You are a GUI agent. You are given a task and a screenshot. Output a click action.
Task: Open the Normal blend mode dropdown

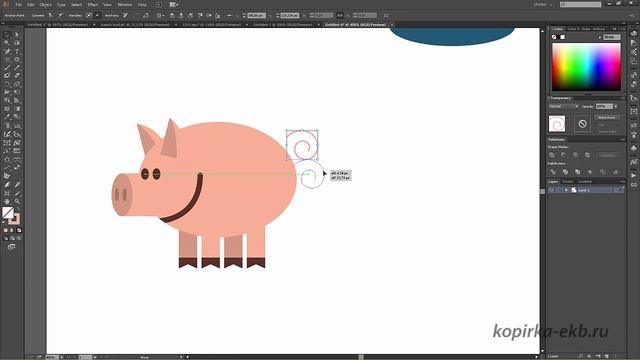[x=564, y=107]
